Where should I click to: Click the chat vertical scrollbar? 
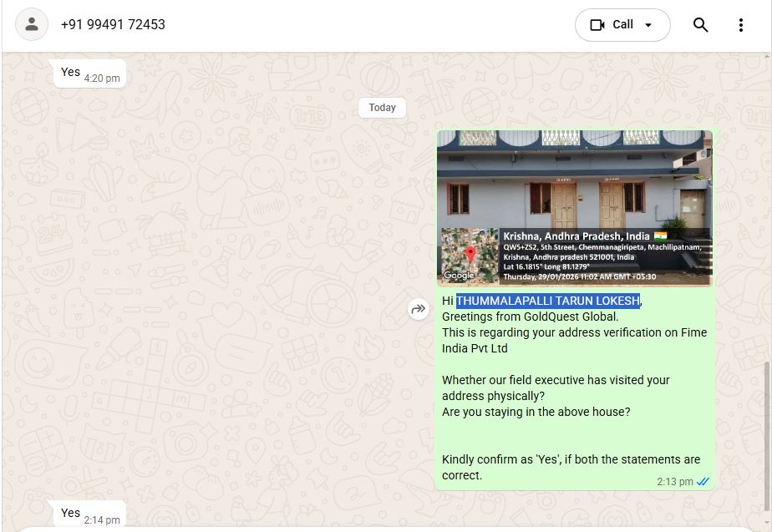767,437
